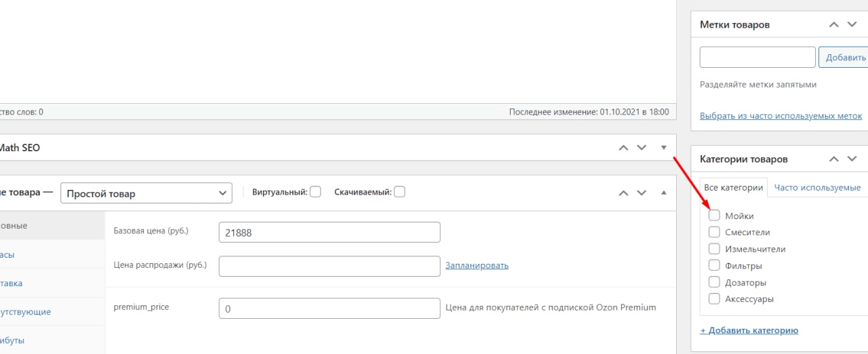This screenshot has height=354, width=868.
Task: Click the + Добавить категорию link
Action: [x=749, y=331]
